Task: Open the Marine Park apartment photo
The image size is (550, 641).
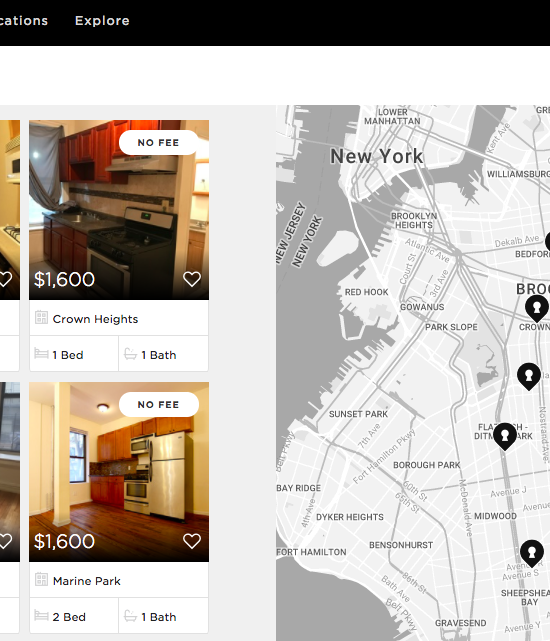Action: [119, 472]
